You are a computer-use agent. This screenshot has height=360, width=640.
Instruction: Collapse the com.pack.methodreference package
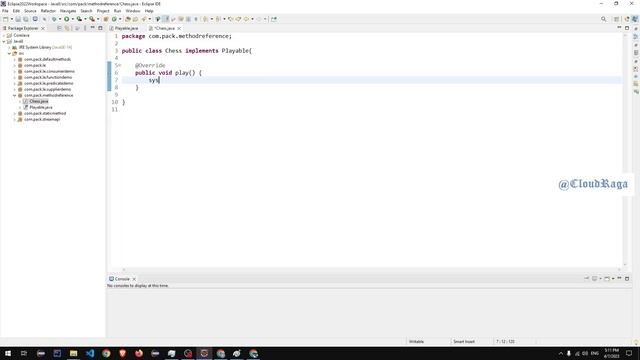(15, 95)
